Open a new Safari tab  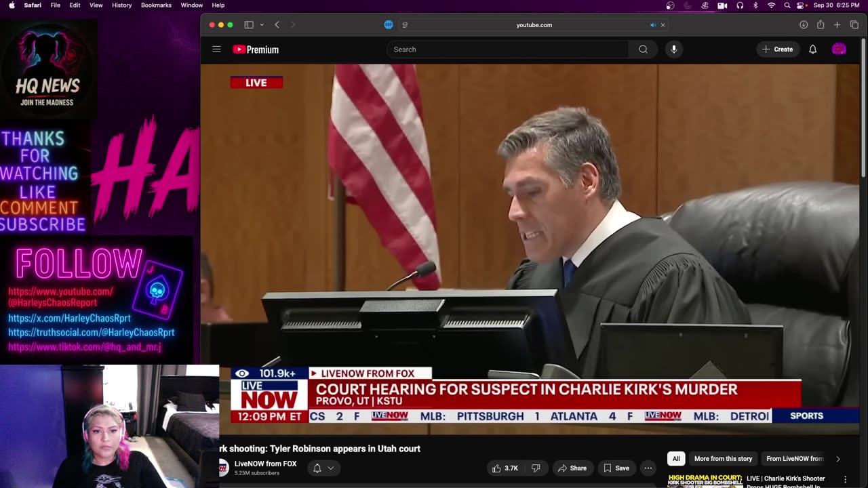pos(837,25)
